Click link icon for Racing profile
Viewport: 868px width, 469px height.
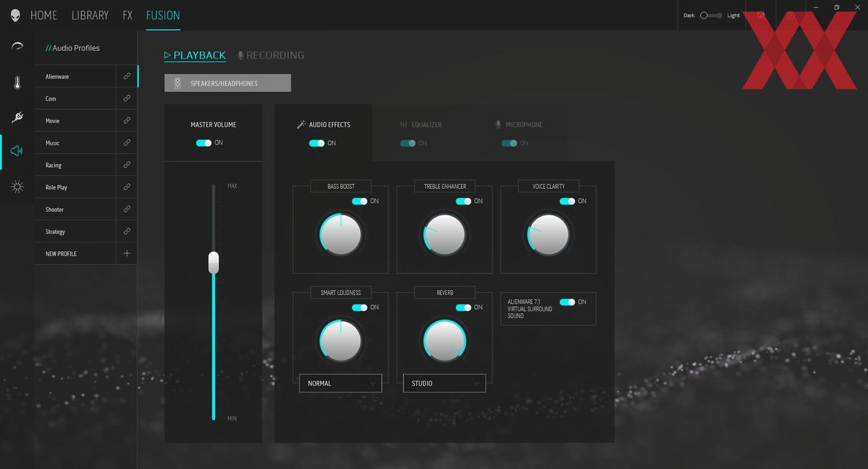[126, 165]
